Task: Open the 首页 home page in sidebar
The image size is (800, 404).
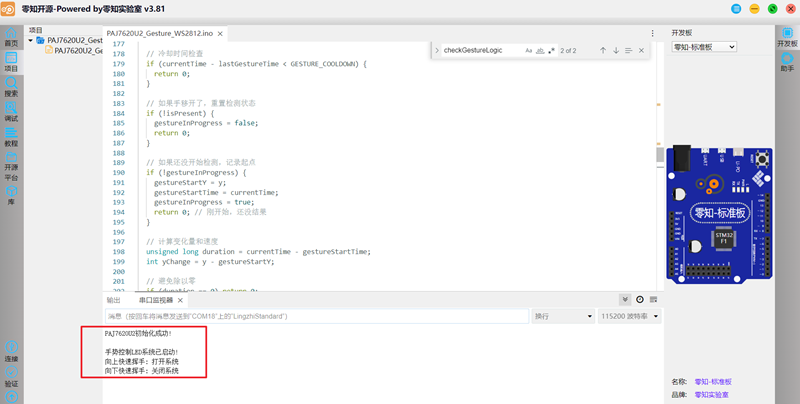Action: click(x=11, y=37)
